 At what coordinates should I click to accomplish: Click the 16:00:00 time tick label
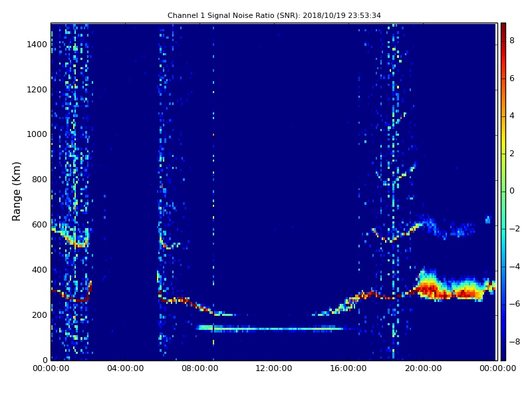point(348,368)
